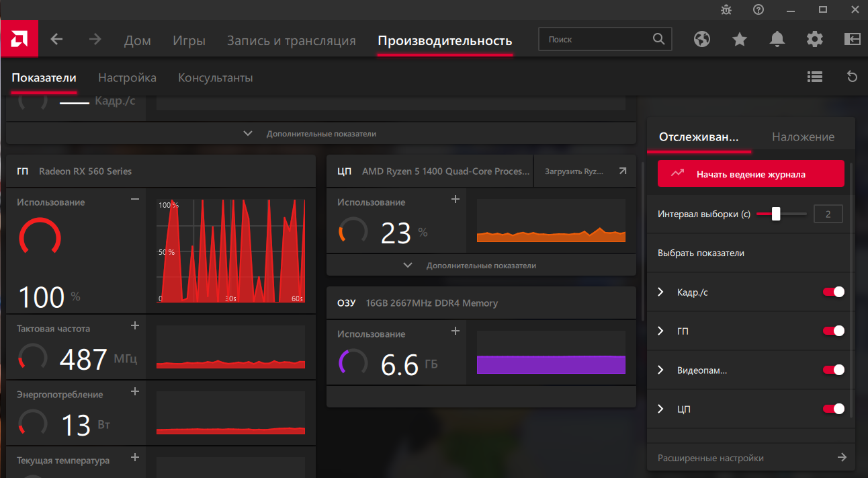Screen dimensions: 868x478
Task: Expand Видеопам... metrics chevron
Action: pos(660,370)
